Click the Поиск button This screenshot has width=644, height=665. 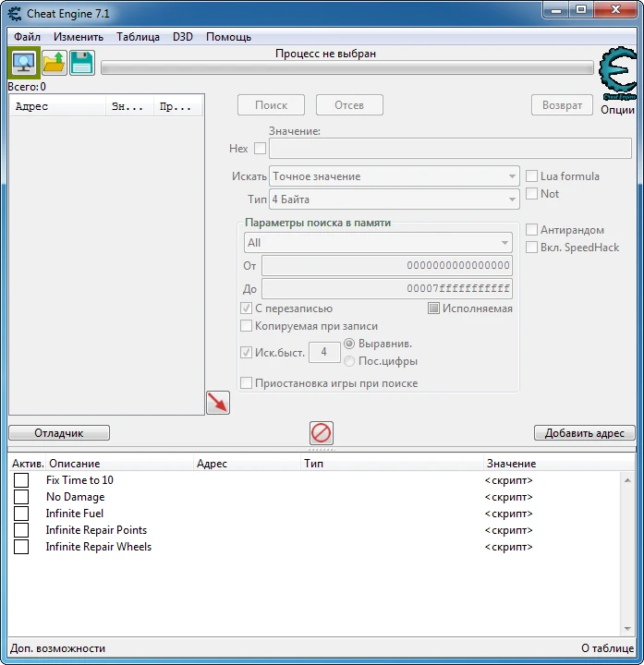pyautogui.click(x=271, y=105)
